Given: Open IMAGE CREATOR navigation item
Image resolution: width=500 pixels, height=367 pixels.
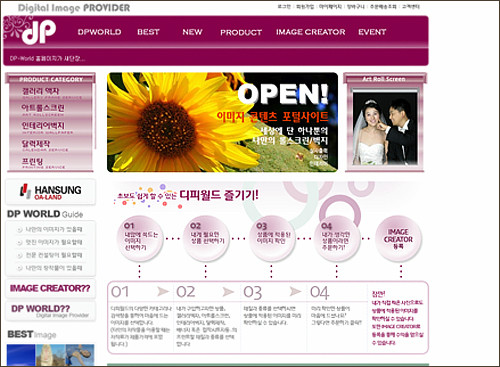Looking at the screenshot, I should pyautogui.click(x=310, y=32).
